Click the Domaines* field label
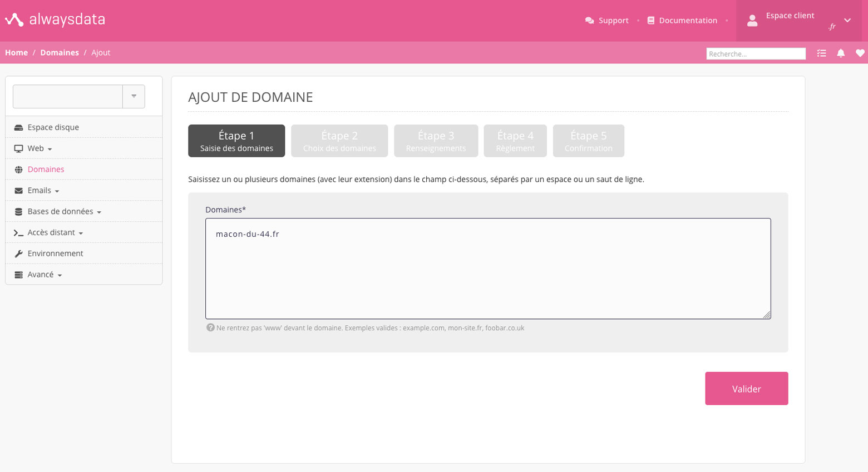This screenshot has width=868, height=472. pos(225,210)
